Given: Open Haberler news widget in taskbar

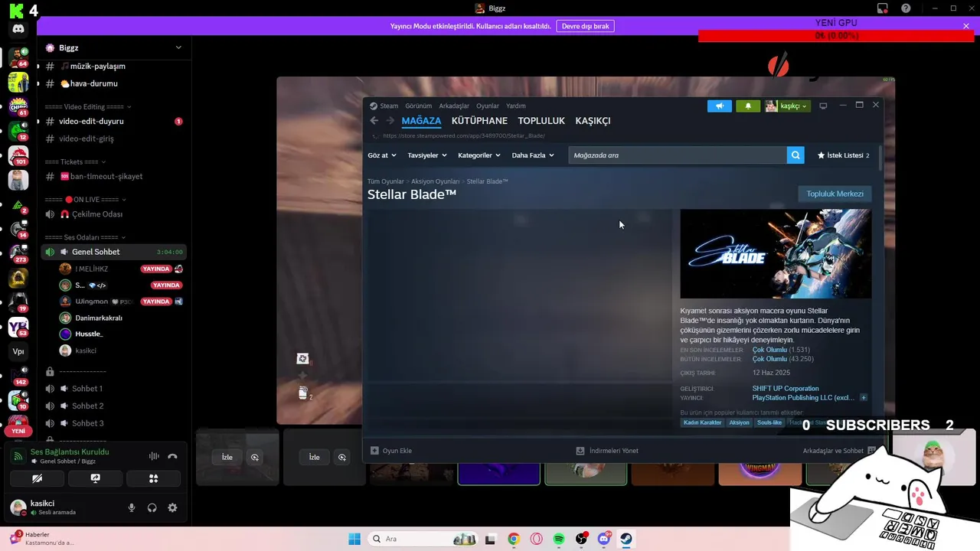Looking at the screenshot, I should click(42, 539).
